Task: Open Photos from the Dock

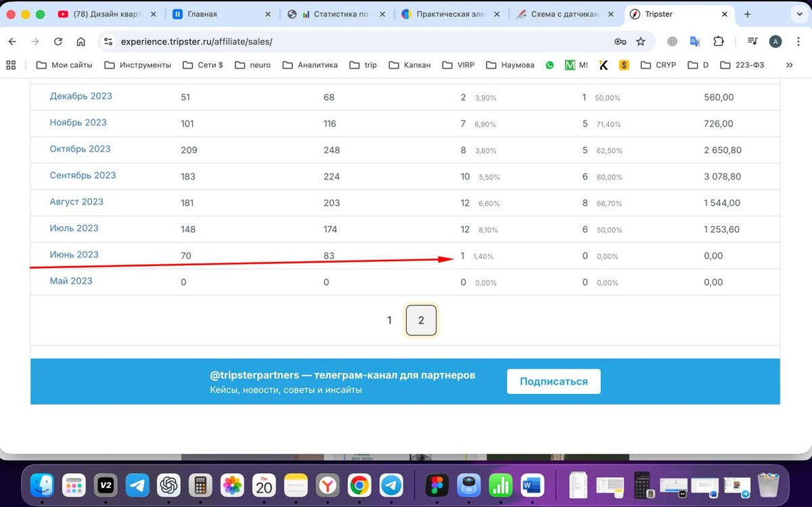Action: coord(232,484)
